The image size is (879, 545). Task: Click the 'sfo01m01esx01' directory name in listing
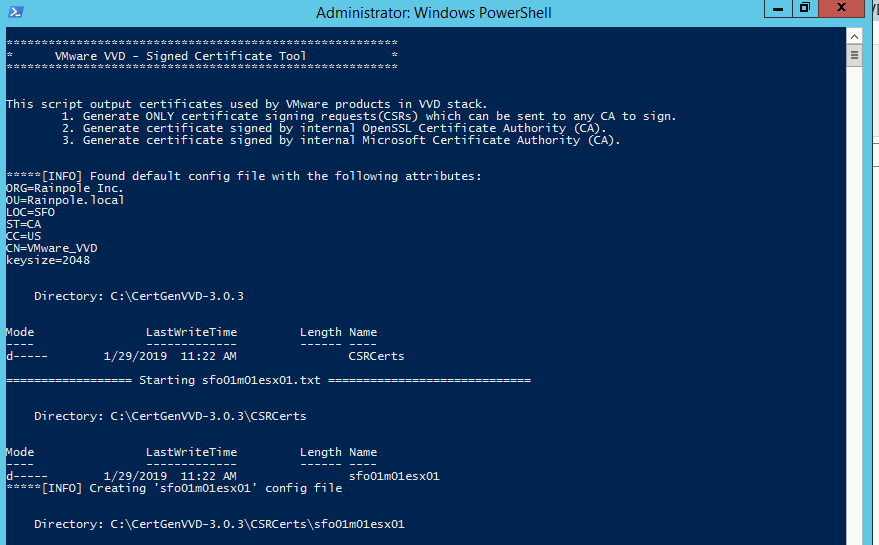pyautogui.click(x=394, y=476)
